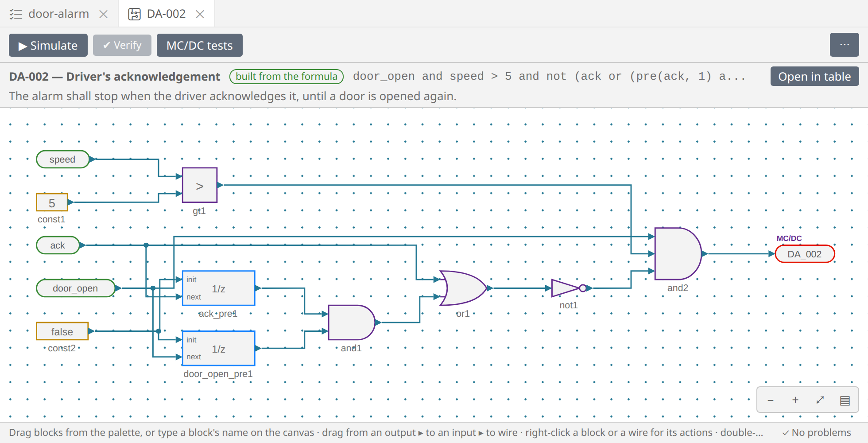Select the greater-than gt1 comparator block

pos(200,185)
